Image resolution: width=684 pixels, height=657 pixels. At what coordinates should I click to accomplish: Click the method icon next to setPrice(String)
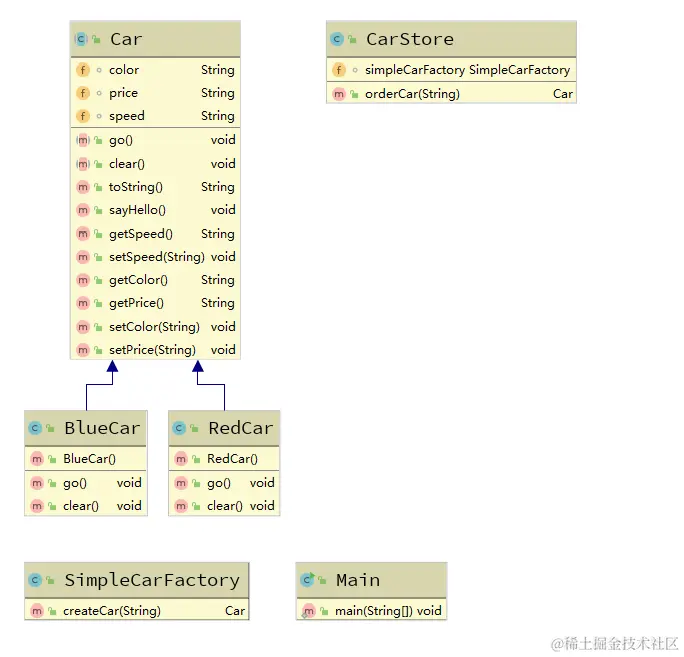coord(83,350)
